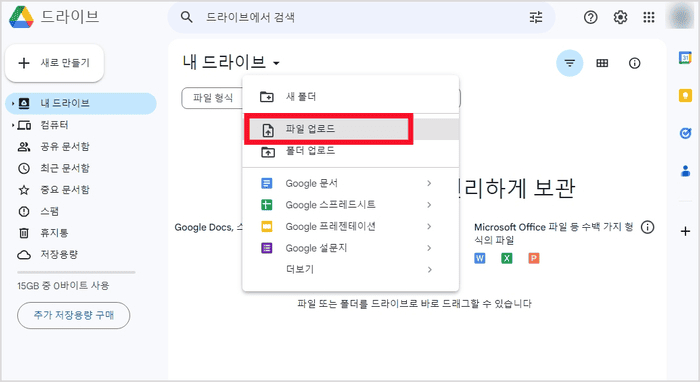
Task: Click the Google 스프레드시트 green icon
Action: tap(267, 205)
